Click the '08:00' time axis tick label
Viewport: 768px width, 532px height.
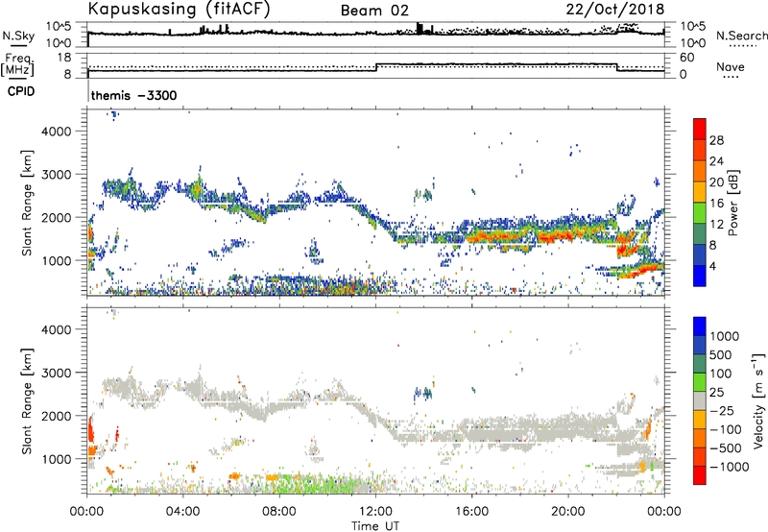pos(279,512)
